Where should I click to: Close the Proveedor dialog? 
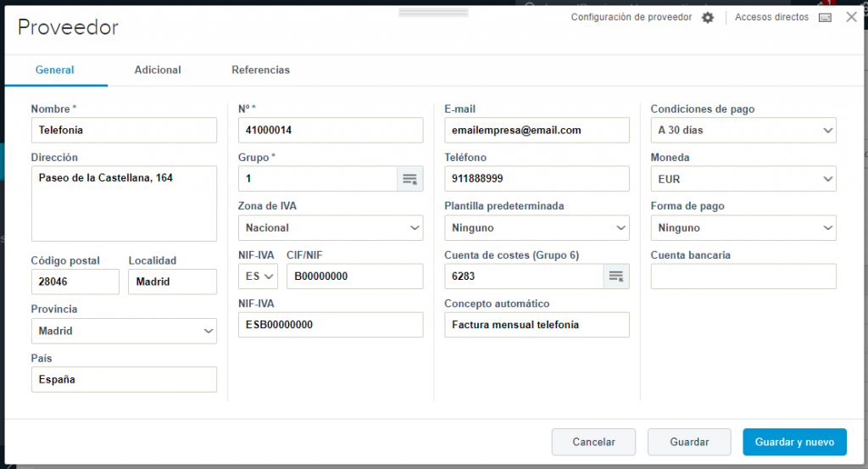coord(851,17)
